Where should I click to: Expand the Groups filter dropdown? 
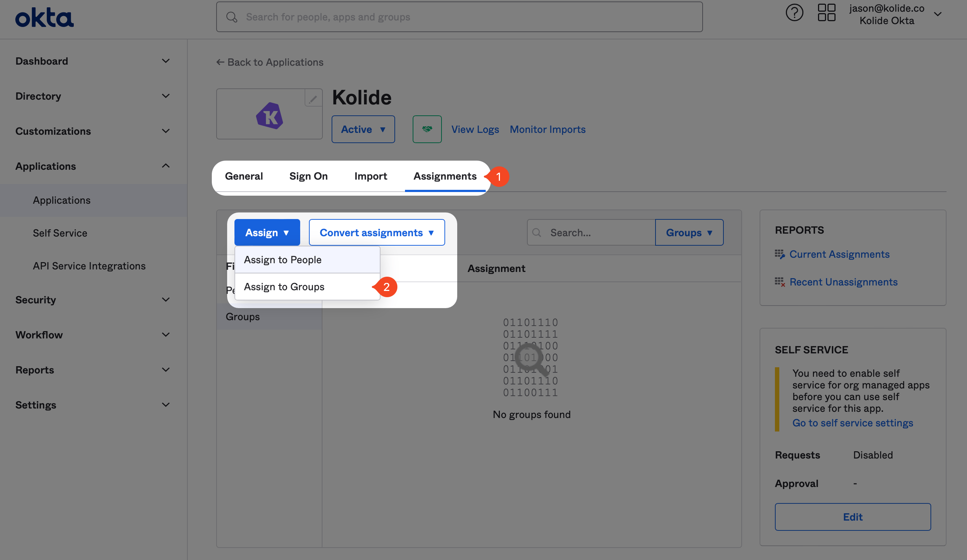[x=689, y=232]
